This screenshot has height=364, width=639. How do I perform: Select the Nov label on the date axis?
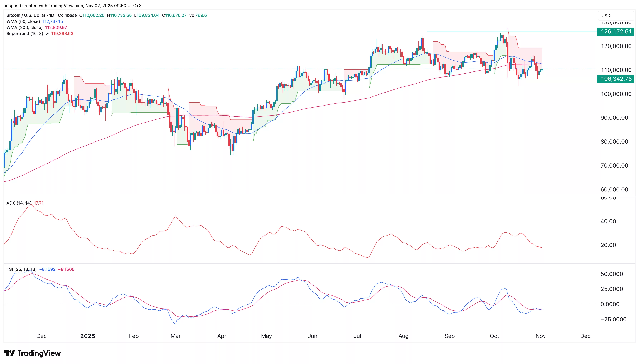click(540, 336)
